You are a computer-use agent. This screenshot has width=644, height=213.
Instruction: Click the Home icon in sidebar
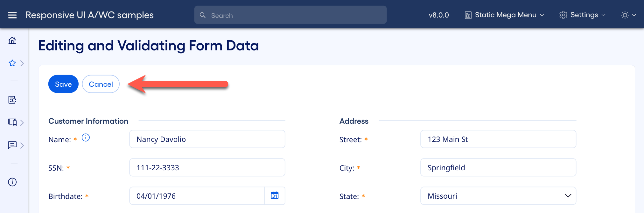12,40
